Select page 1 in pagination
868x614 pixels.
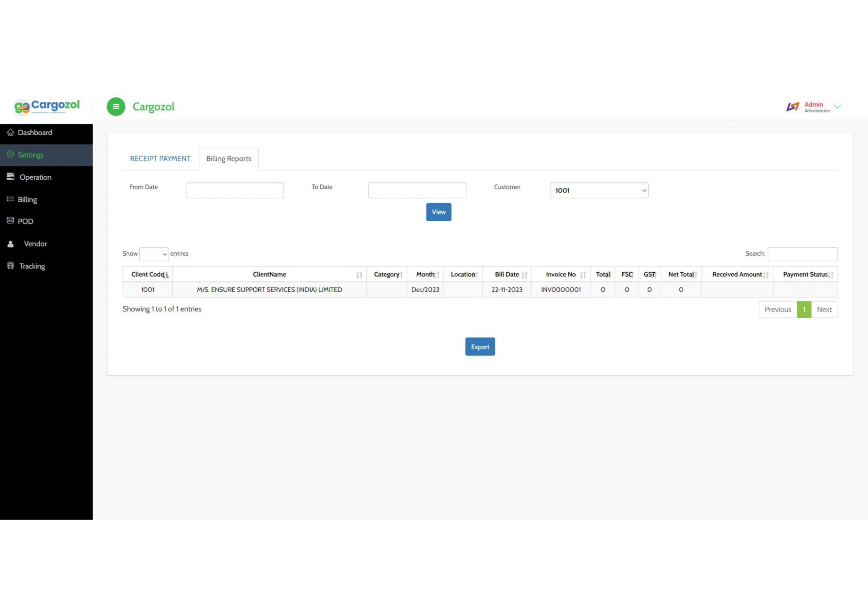pos(804,310)
